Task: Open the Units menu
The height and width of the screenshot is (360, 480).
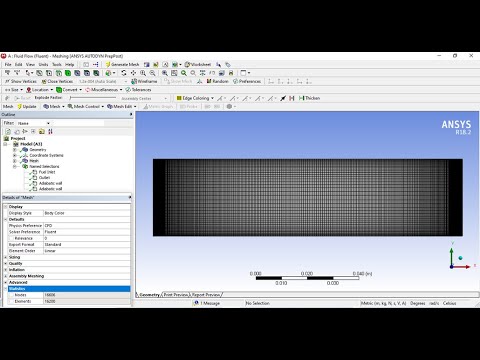Action: [x=43, y=64]
